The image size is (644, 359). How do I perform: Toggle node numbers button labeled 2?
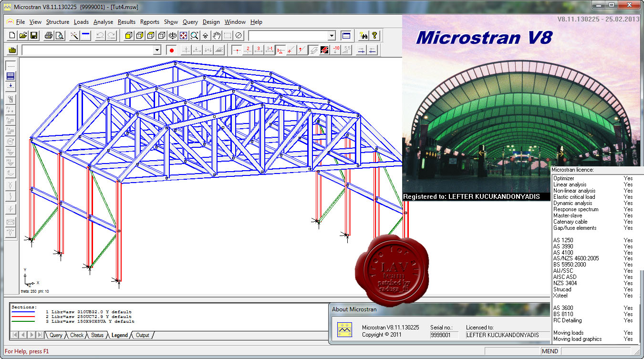click(248, 50)
